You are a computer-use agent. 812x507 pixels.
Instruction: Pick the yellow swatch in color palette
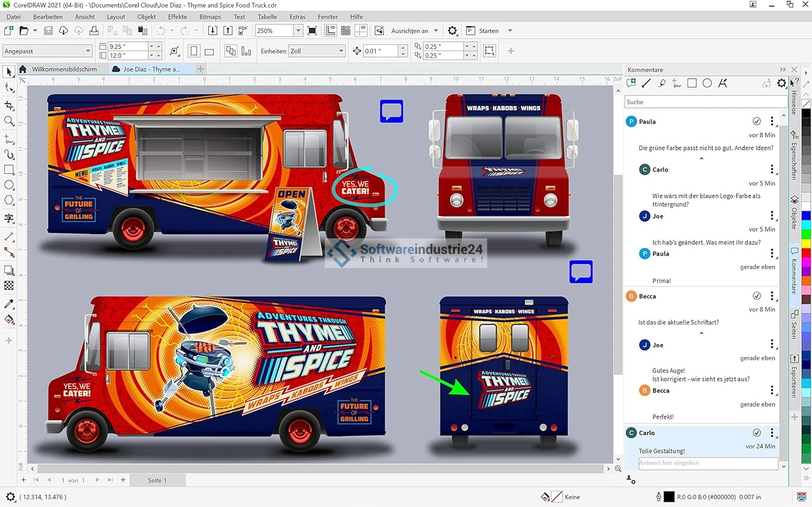[x=806, y=243]
